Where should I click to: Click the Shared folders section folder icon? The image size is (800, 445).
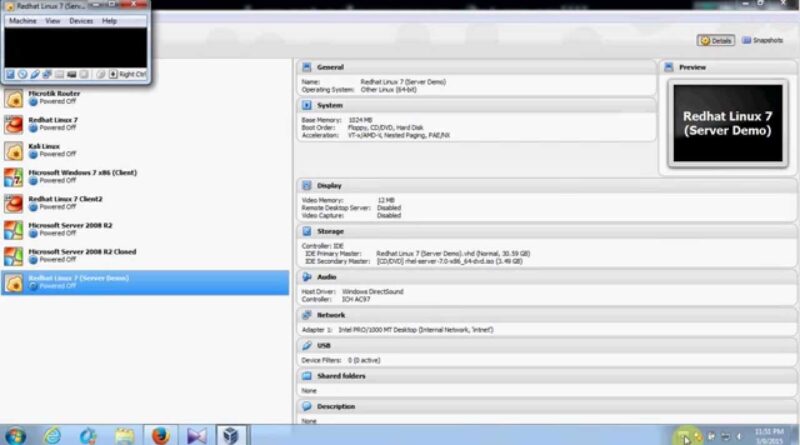tap(307, 376)
